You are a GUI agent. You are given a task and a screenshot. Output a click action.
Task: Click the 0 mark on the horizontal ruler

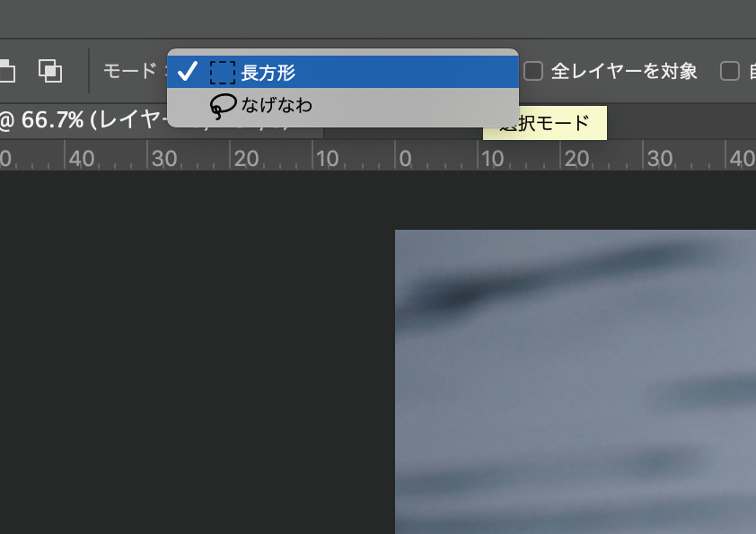[405, 158]
